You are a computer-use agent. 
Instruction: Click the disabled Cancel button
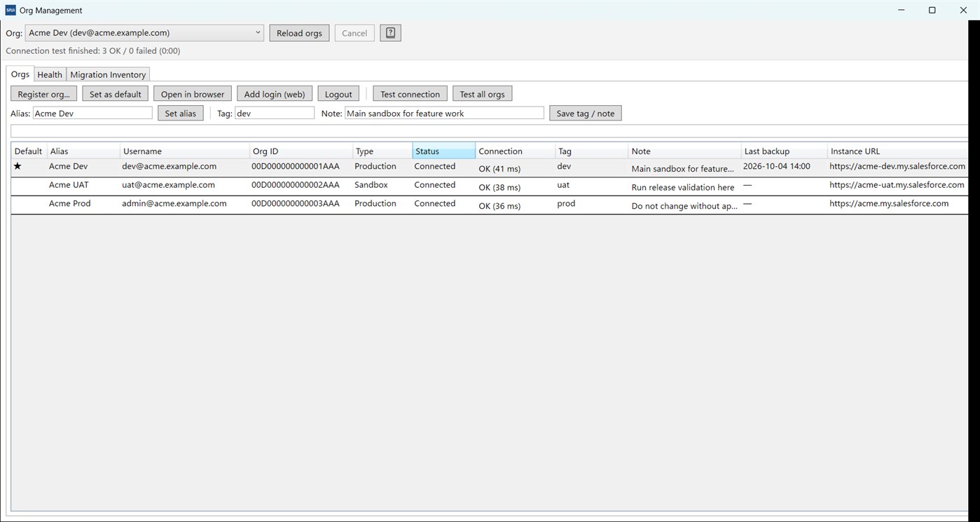354,33
